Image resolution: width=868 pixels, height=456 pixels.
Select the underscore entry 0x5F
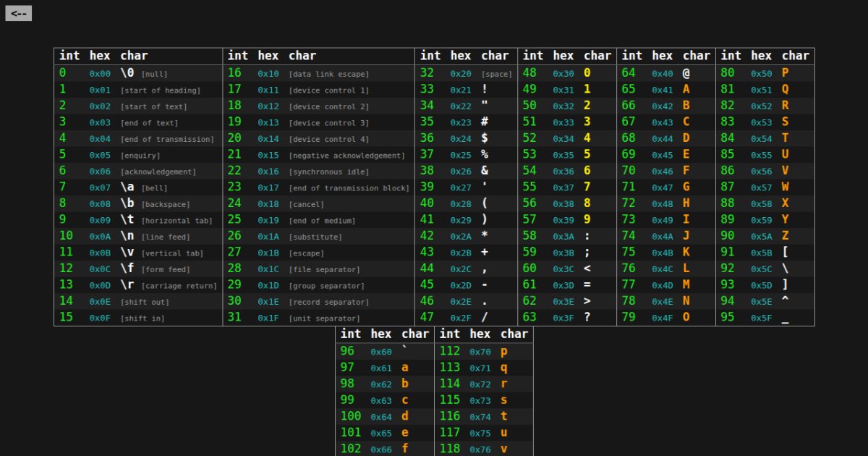tap(763, 318)
